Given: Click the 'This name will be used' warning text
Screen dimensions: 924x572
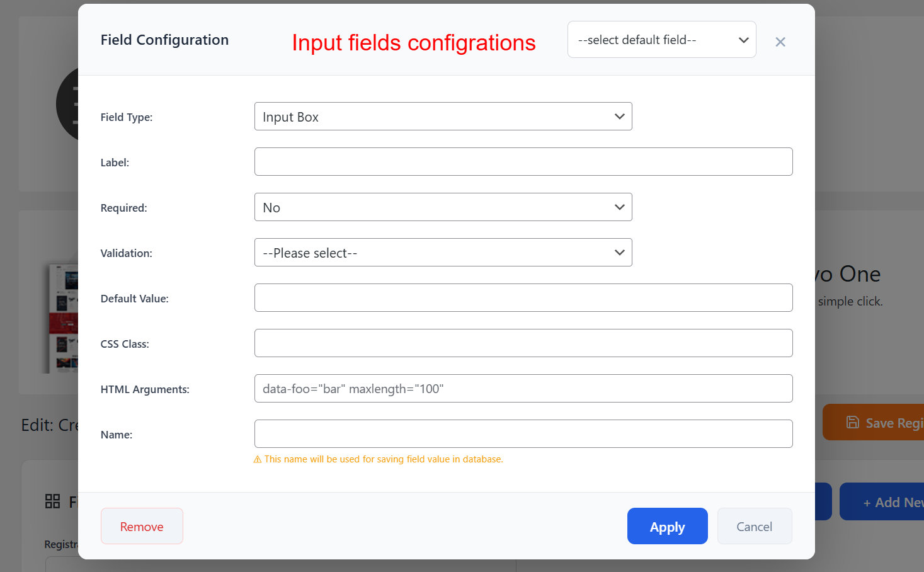Looking at the screenshot, I should 384,459.
